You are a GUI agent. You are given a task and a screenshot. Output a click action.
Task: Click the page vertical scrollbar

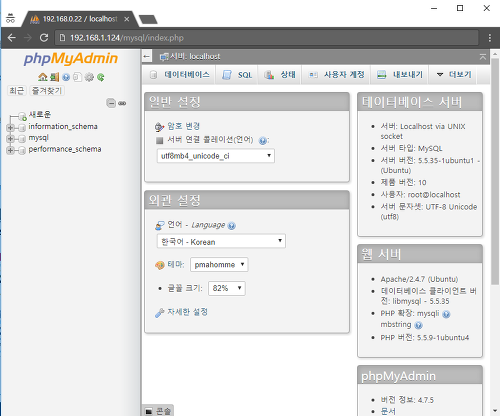(x=495, y=172)
